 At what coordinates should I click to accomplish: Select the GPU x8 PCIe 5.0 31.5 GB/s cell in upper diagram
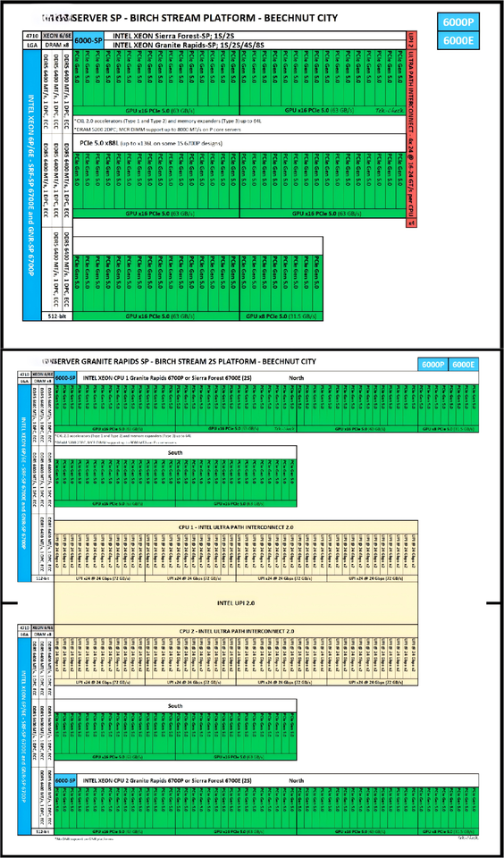281,316
